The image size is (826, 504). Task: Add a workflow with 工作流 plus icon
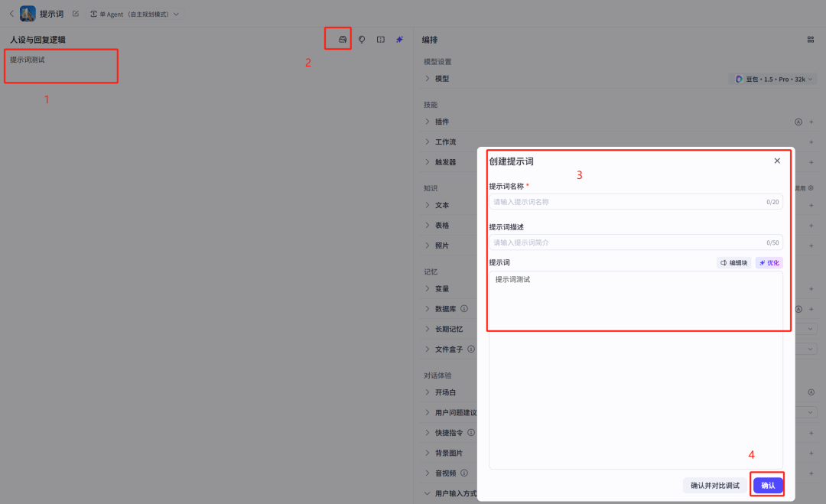click(811, 141)
